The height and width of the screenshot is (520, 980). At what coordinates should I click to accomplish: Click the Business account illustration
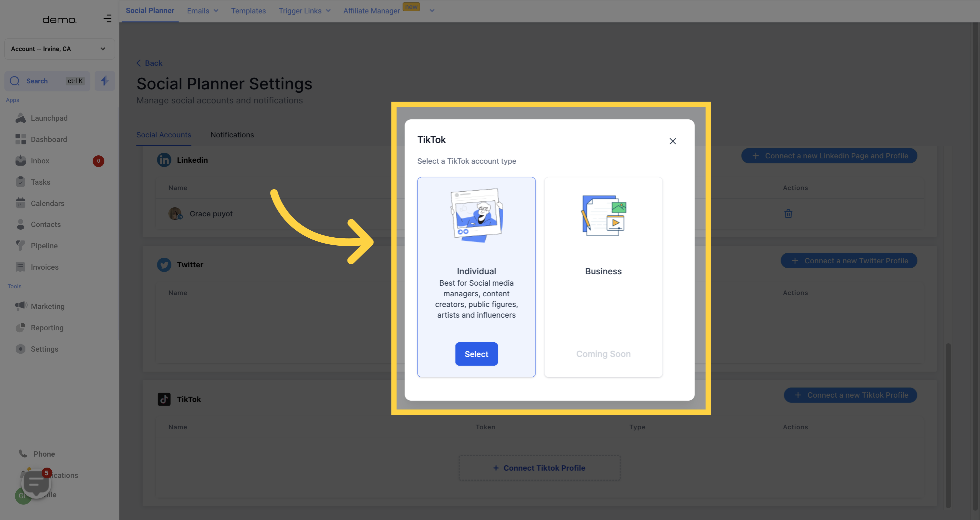(x=604, y=216)
